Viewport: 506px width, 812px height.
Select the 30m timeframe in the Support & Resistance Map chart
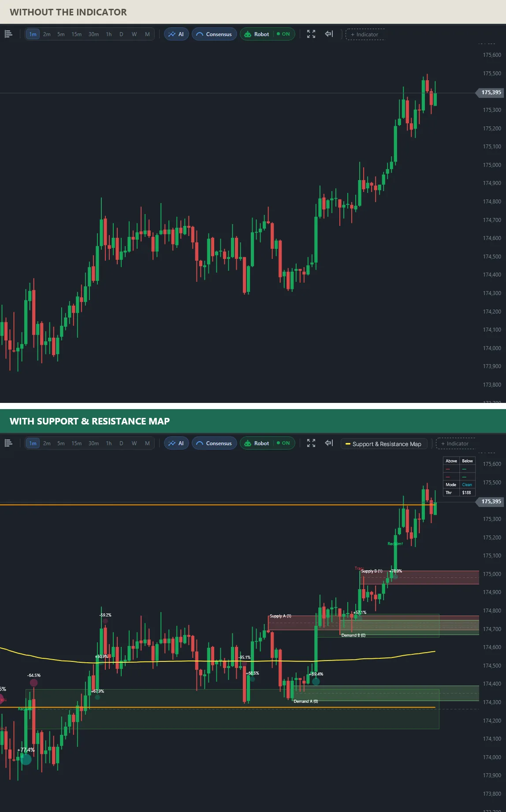[93, 443]
